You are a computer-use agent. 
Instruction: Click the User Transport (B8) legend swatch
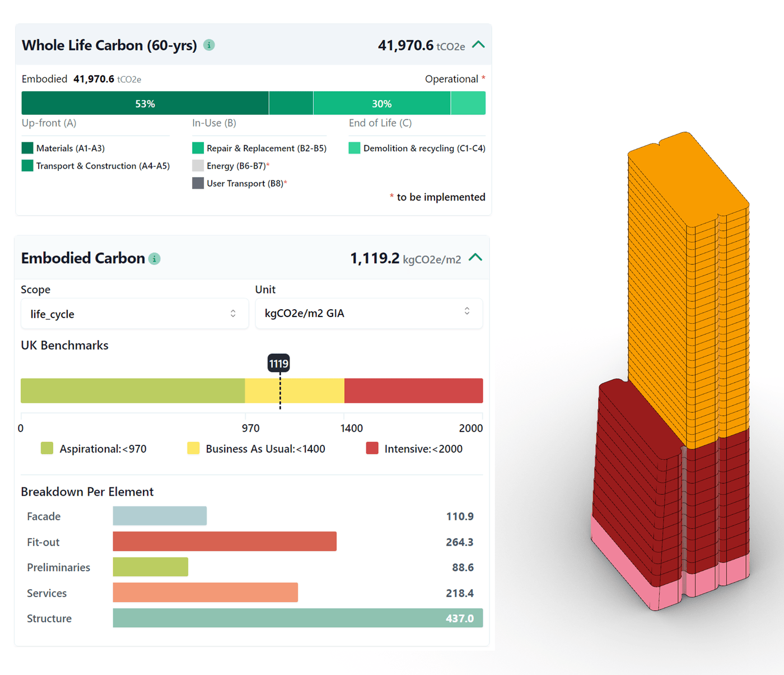coord(198,183)
